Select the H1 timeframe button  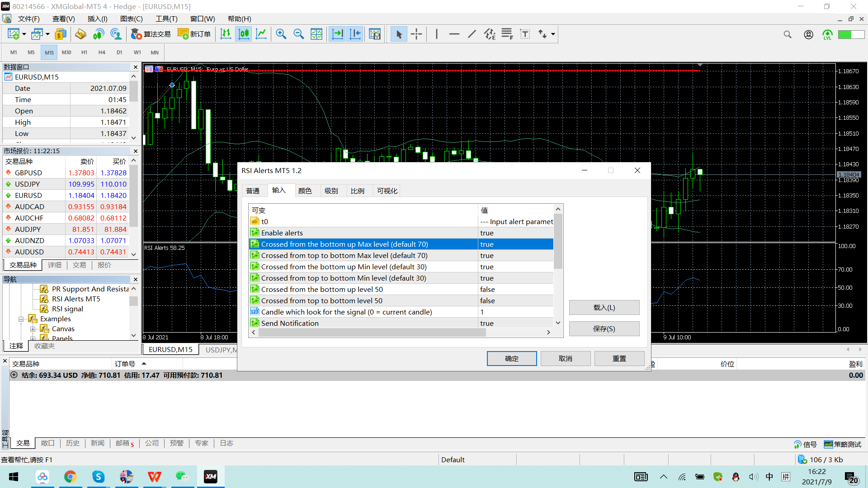(84, 52)
